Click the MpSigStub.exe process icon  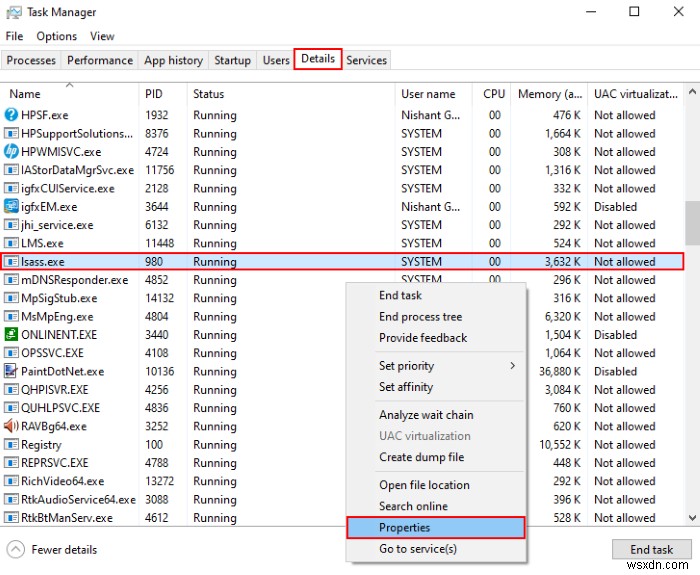[x=11, y=298]
